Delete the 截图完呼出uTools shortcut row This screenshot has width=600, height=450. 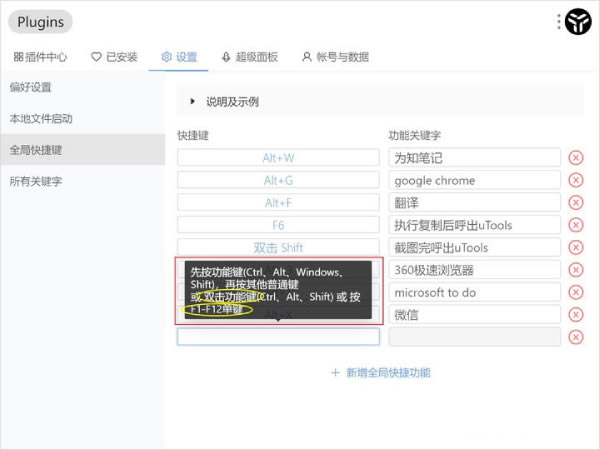tap(576, 248)
